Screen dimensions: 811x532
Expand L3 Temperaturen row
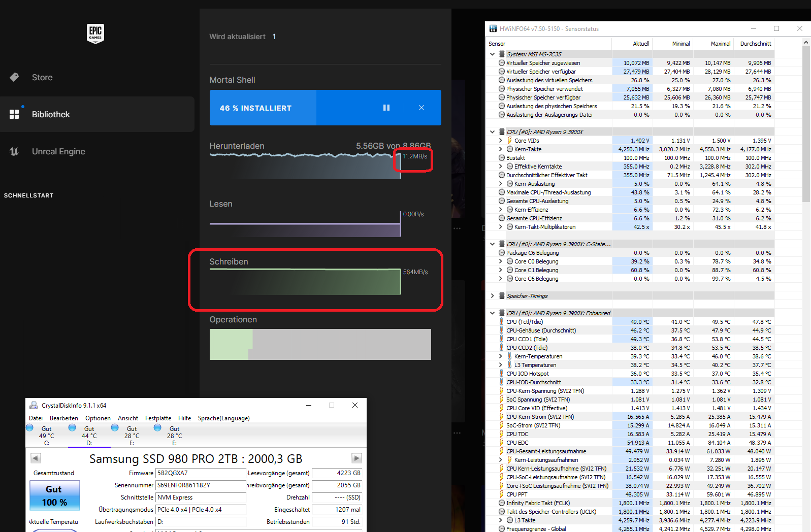(x=500, y=365)
